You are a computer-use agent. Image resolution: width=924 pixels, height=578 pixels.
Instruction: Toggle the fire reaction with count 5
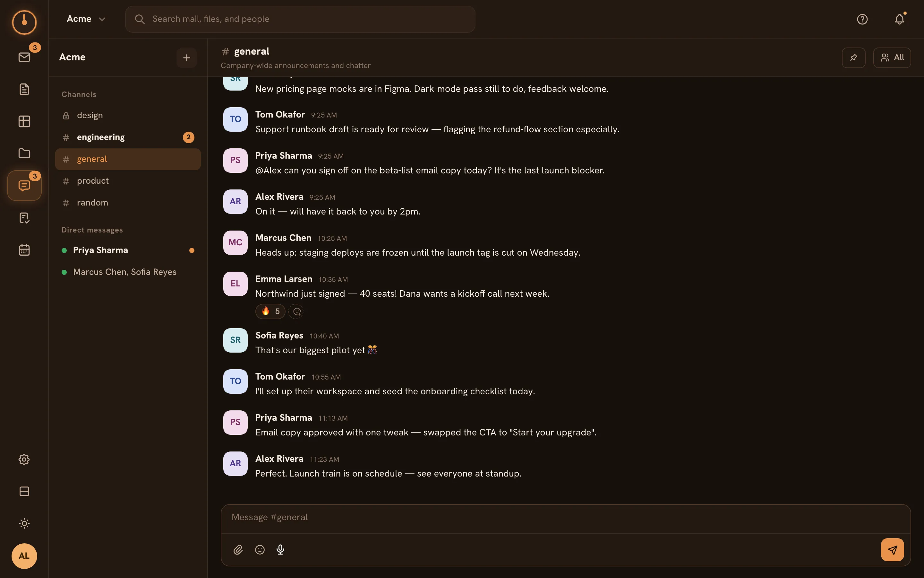pos(270,311)
